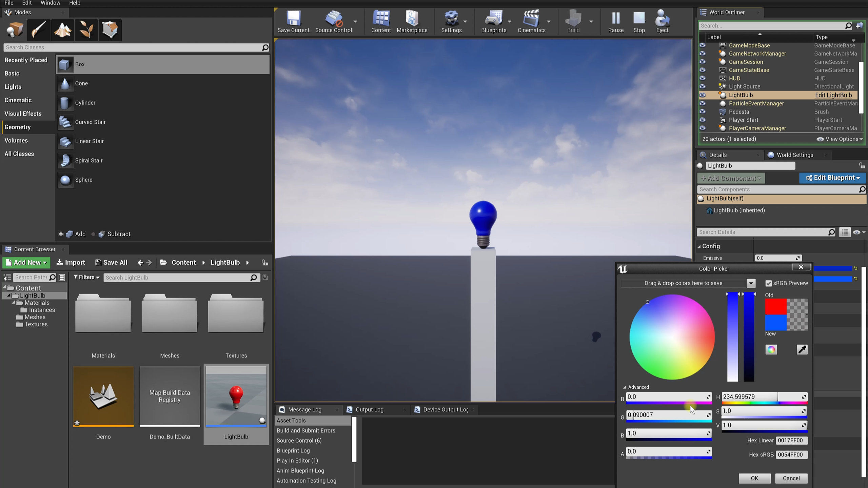This screenshot has height=488, width=868.
Task: Click the Build toolbar button
Action: (573, 22)
